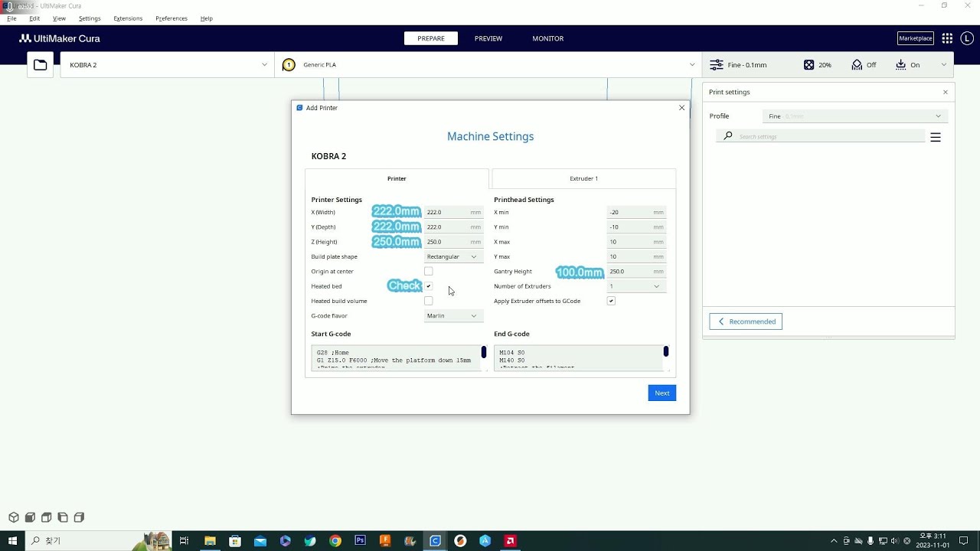Switch to left side view cube icon
The height and width of the screenshot is (551, 980).
click(x=63, y=517)
